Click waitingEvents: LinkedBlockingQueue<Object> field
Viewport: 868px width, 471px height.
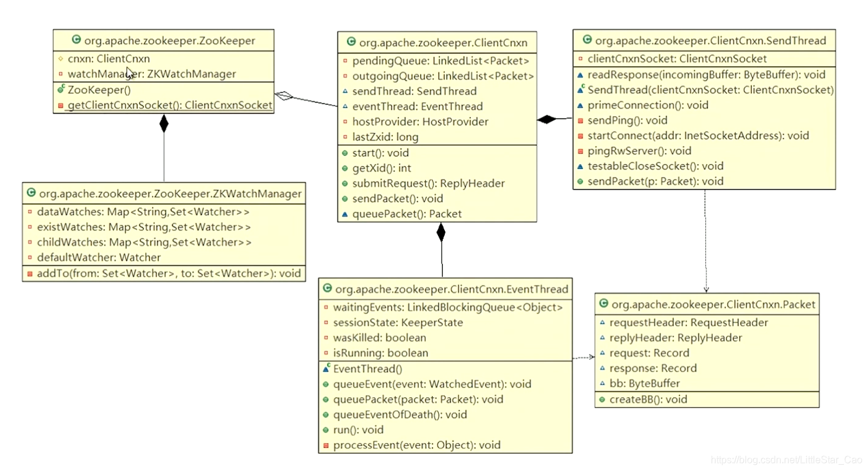[448, 308]
